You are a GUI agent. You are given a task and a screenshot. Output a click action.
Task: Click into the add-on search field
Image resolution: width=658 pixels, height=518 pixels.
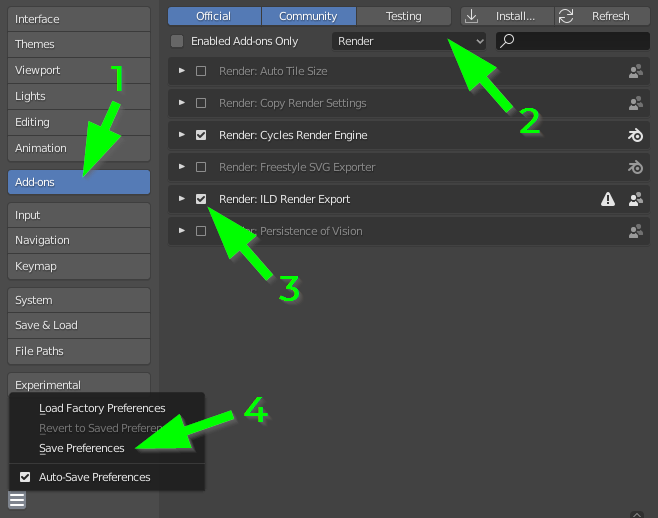(573, 41)
